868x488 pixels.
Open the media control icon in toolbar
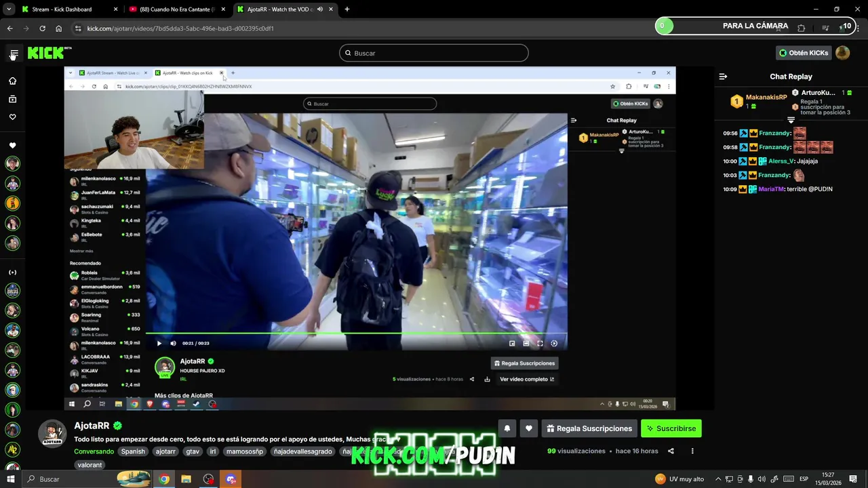click(825, 28)
